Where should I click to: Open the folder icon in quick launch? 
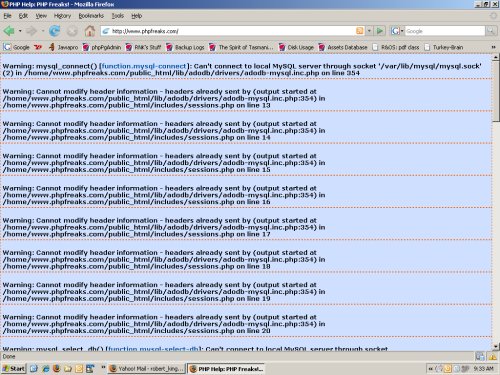pos(68,369)
